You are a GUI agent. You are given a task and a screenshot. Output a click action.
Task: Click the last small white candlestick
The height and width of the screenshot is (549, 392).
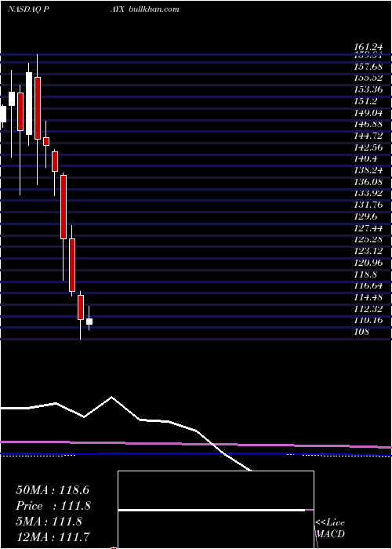tap(89, 322)
